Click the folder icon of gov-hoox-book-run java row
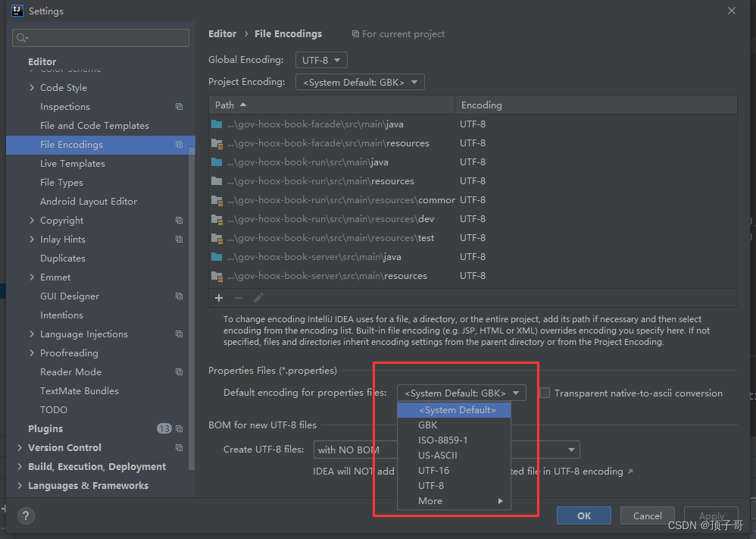 [217, 162]
